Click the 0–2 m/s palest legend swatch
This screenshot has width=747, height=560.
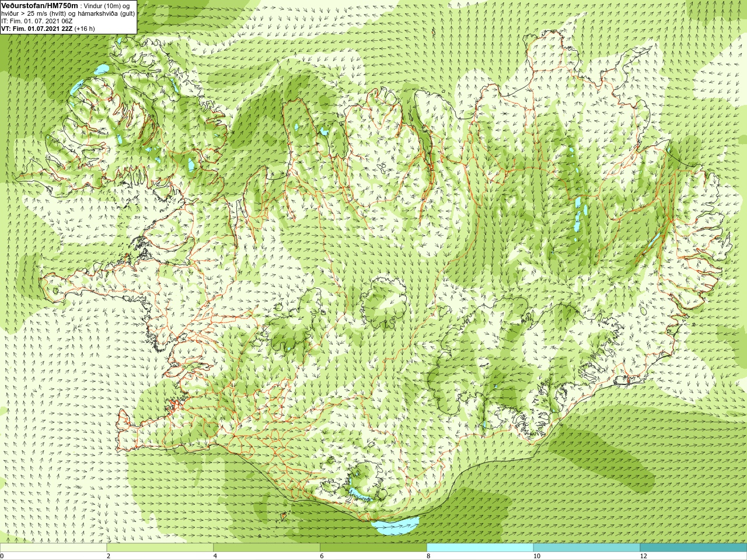point(54,548)
